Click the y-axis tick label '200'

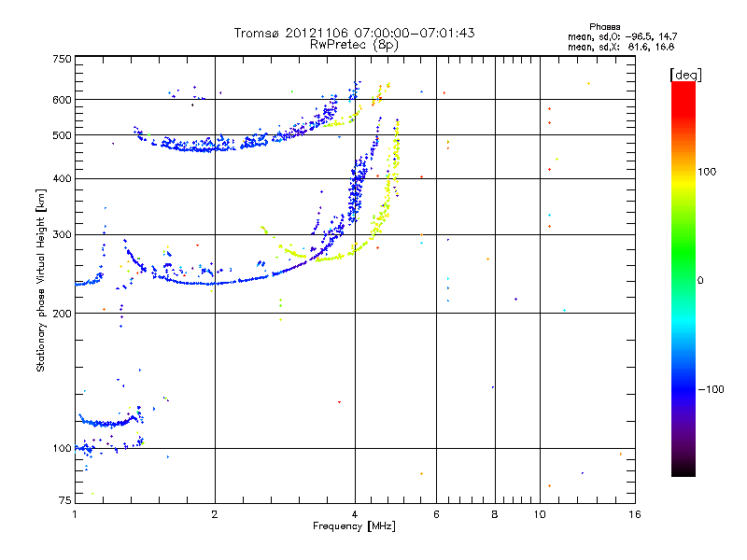pyautogui.click(x=62, y=314)
